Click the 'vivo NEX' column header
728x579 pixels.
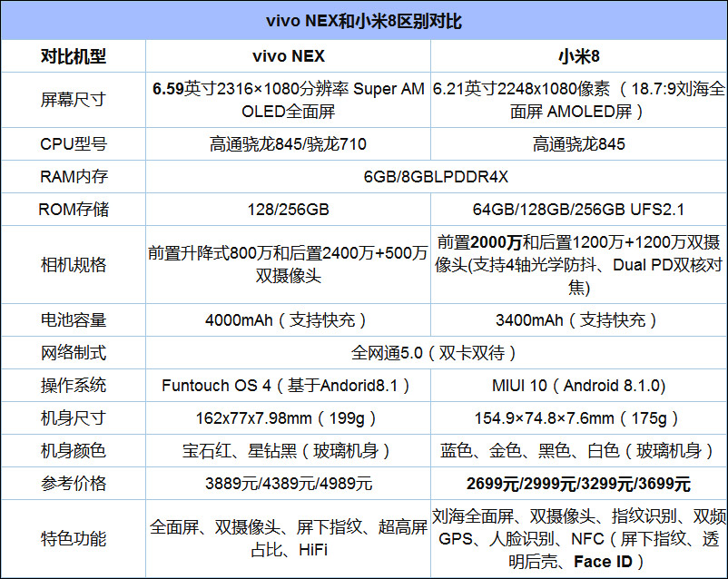pos(289,56)
